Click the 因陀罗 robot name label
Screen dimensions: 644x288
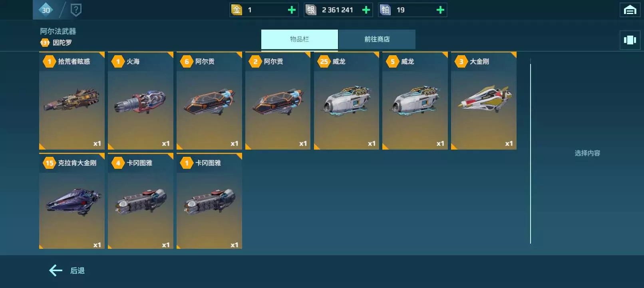point(62,42)
